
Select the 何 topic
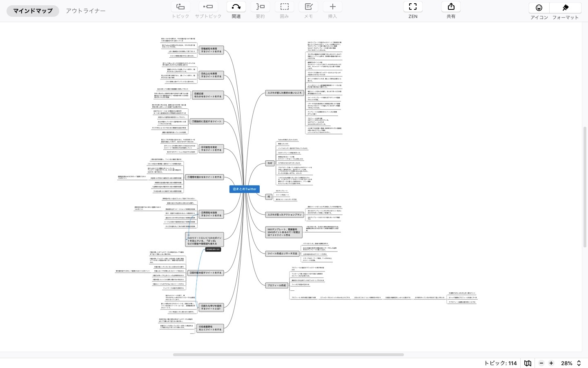(x=269, y=197)
